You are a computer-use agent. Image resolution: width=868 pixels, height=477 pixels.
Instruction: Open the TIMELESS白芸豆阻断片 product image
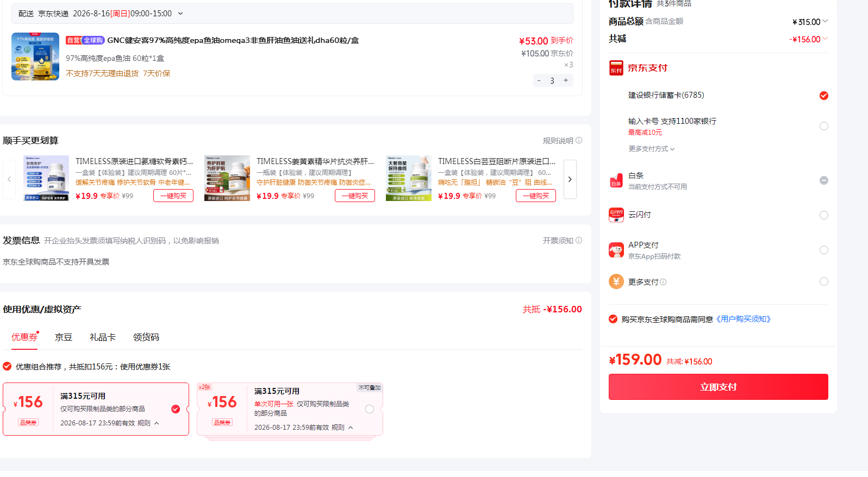click(409, 178)
